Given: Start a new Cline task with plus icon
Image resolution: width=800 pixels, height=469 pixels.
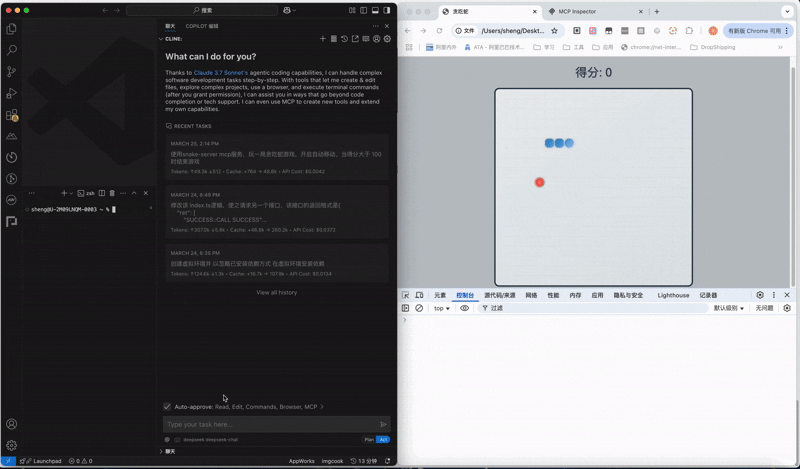Looking at the screenshot, I should [322, 39].
